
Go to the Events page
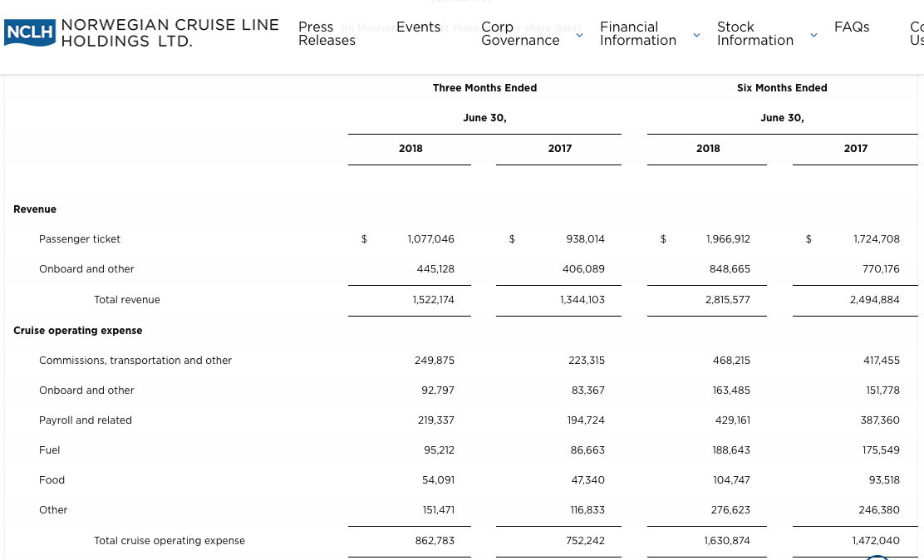tap(418, 27)
